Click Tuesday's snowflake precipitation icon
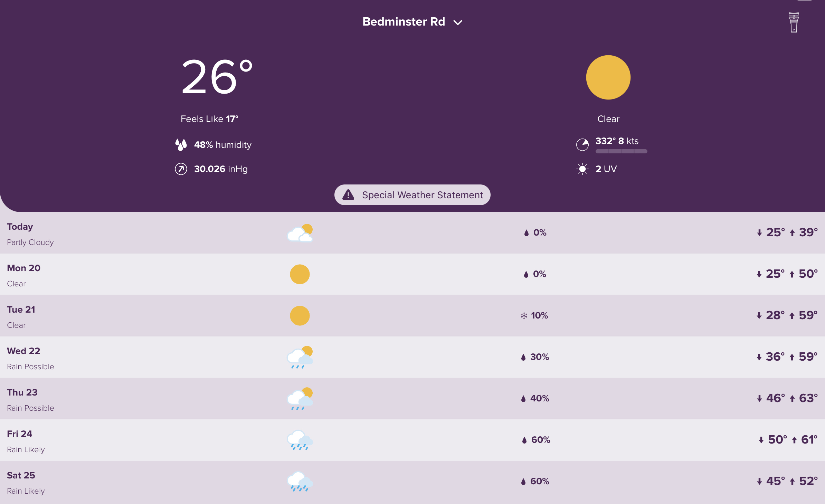The image size is (825, 504). click(524, 315)
